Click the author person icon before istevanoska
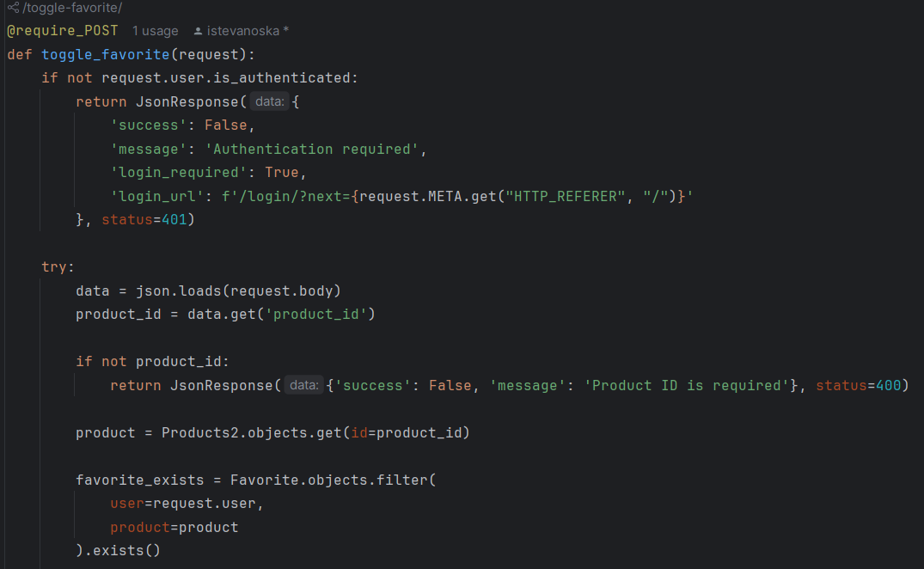 [199, 31]
